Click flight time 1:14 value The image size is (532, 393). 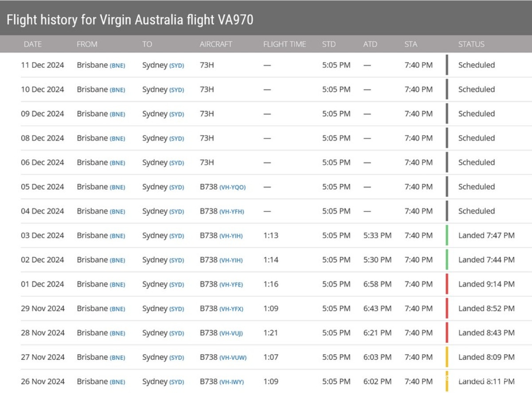coord(271,260)
